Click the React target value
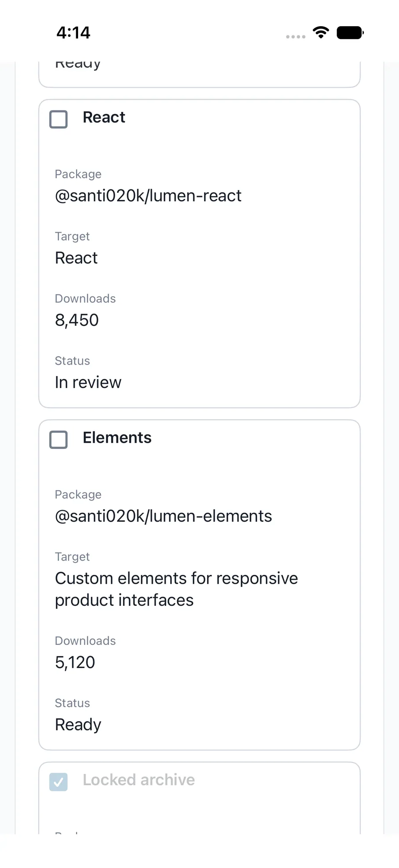 click(76, 258)
